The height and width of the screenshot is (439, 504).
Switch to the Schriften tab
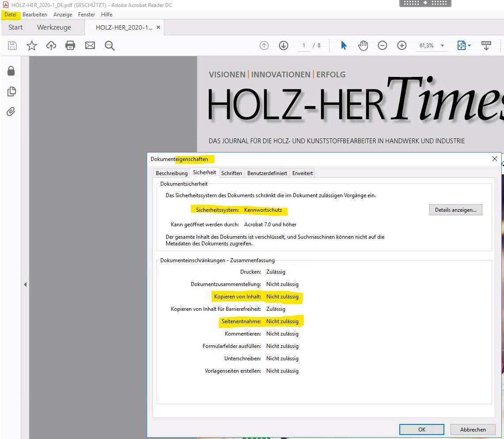[x=231, y=173]
